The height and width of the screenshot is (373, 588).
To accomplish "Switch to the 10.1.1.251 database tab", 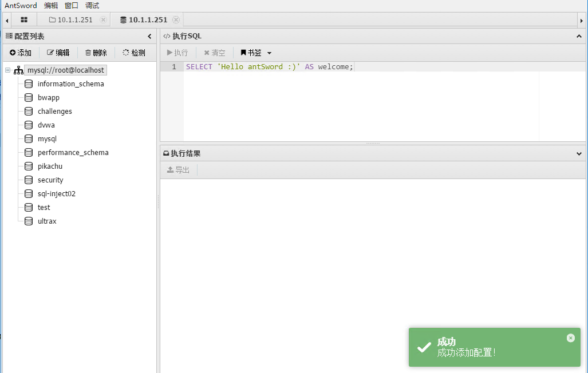I will pyautogui.click(x=144, y=20).
